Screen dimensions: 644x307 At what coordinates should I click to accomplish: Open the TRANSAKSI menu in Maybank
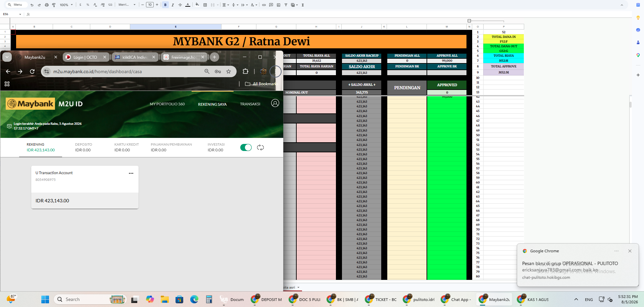pos(250,104)
